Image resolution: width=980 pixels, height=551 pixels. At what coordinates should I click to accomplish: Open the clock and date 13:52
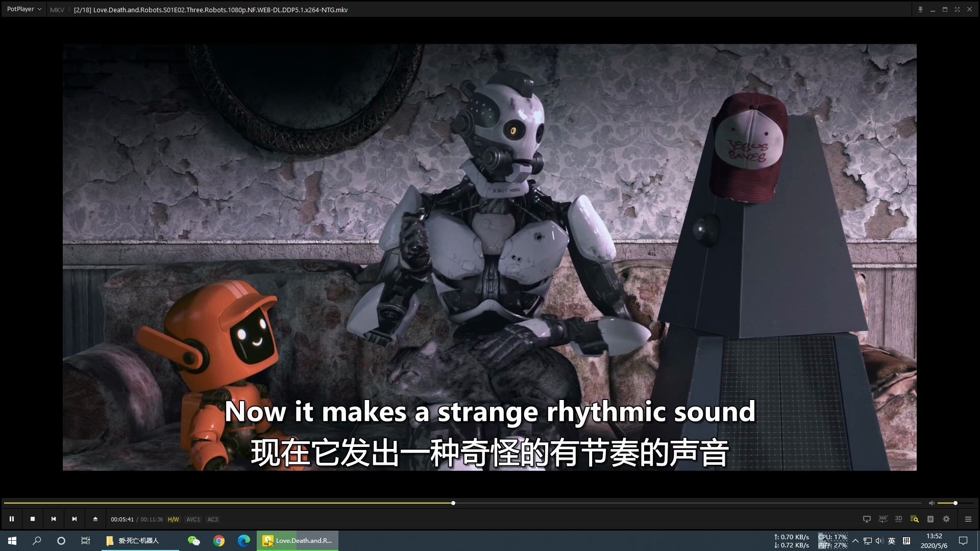[934, 541]
